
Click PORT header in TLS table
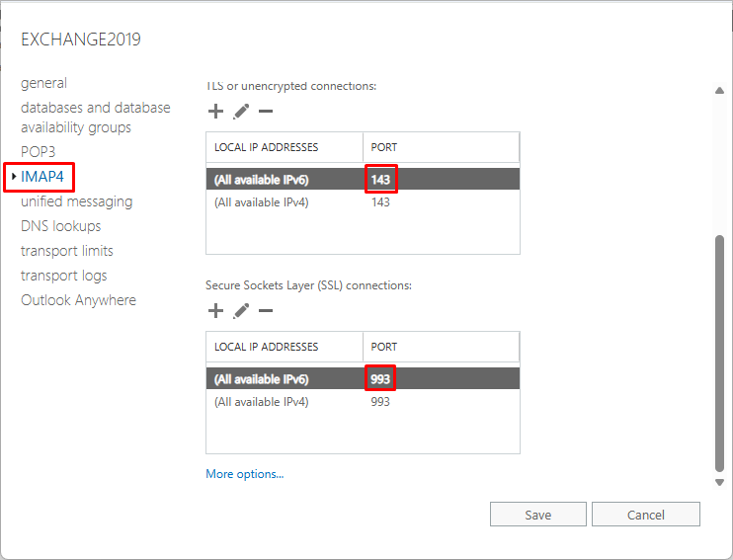click(x=441, y=147)
